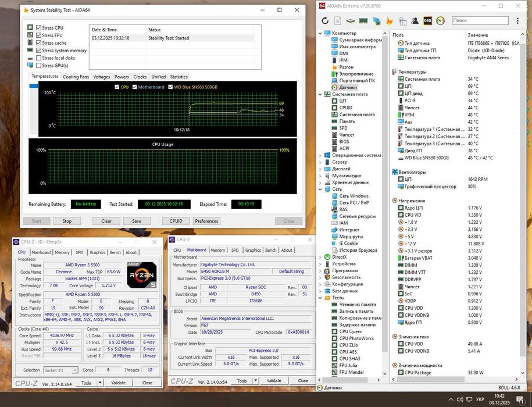Click the memory module icon in AIDA64 toolbar
This screenshot has width=532, height=407.
(x=363, y=21)
